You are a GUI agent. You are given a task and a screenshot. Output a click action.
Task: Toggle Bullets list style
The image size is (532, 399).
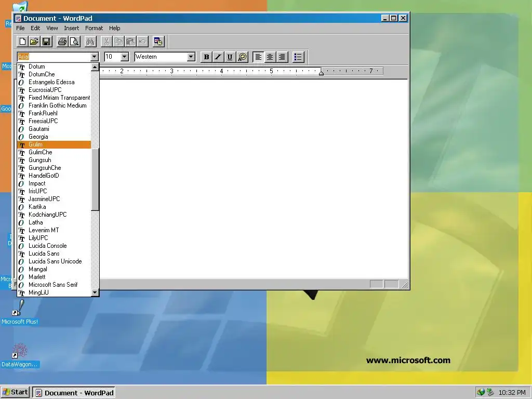click(x=298, y=57)
